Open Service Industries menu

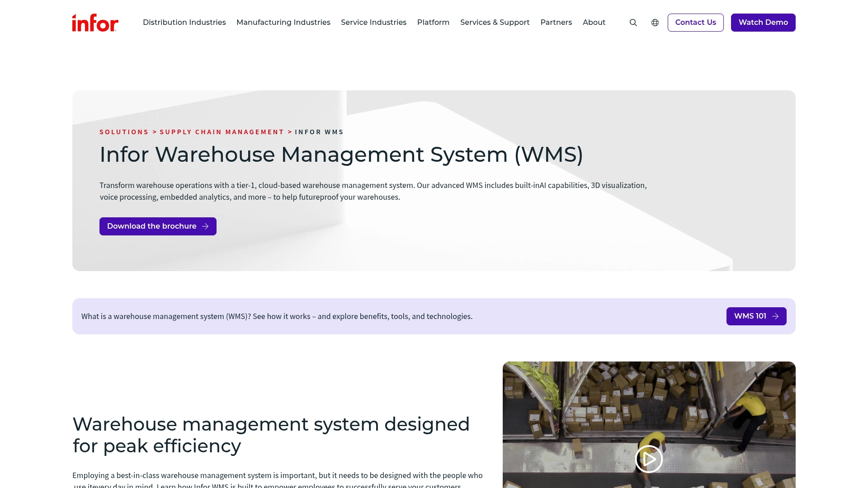click(x=373, y=23)
